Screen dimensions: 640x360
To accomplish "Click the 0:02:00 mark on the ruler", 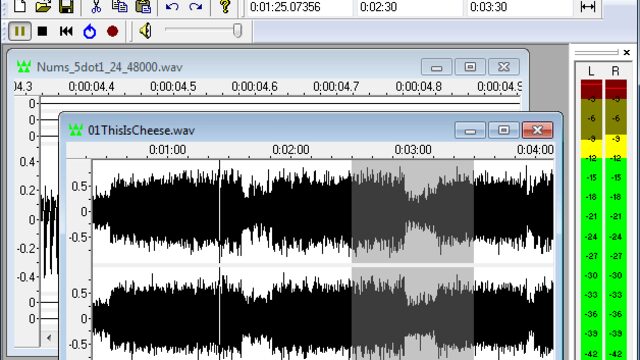I will point(291,150).
